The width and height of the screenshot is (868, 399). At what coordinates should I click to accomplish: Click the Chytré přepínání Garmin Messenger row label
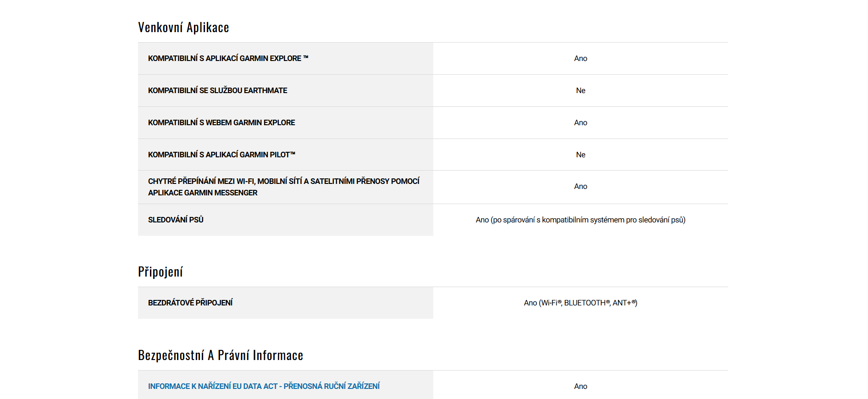click(x=283, y=187)
